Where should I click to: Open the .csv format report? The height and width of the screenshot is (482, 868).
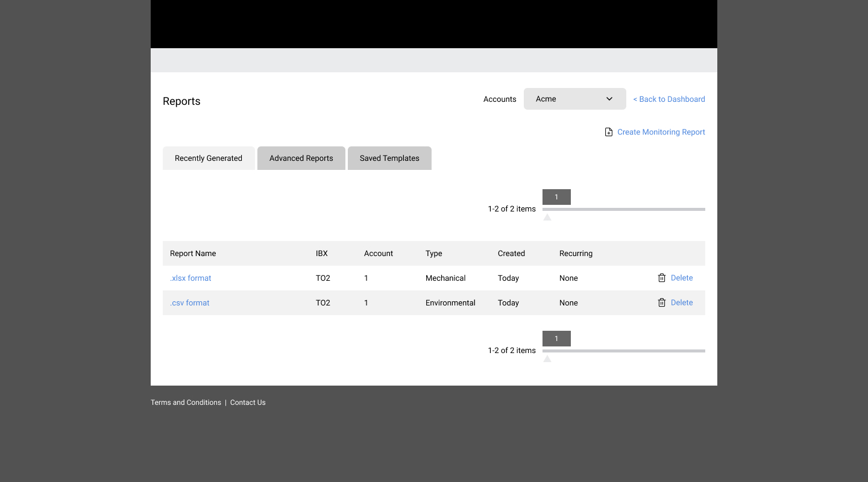click(x=190, y=303)
